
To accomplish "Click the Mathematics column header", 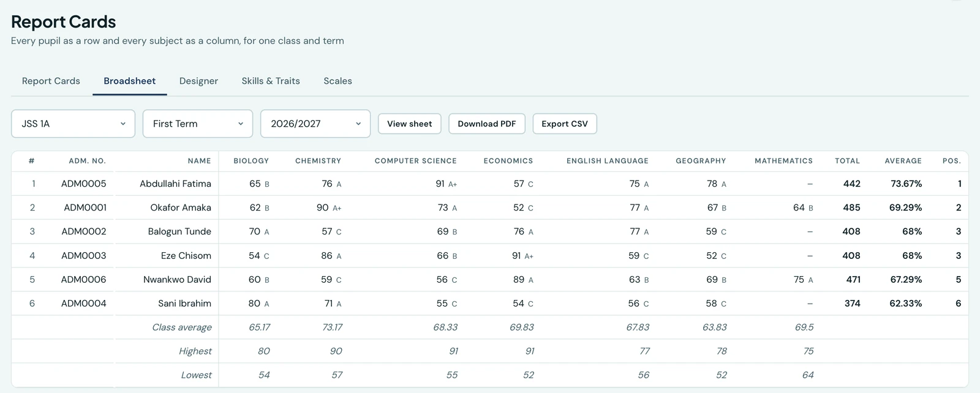I will 783,161.
